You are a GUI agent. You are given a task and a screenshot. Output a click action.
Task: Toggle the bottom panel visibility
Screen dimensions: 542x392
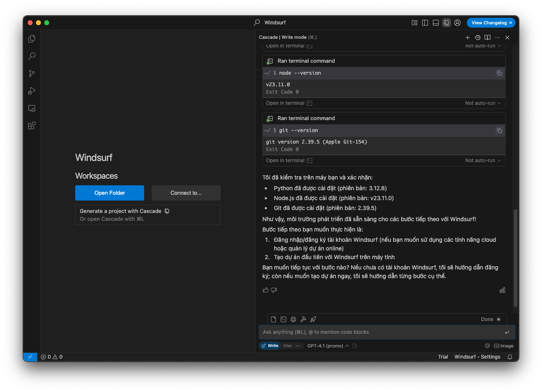coord(436,23)
